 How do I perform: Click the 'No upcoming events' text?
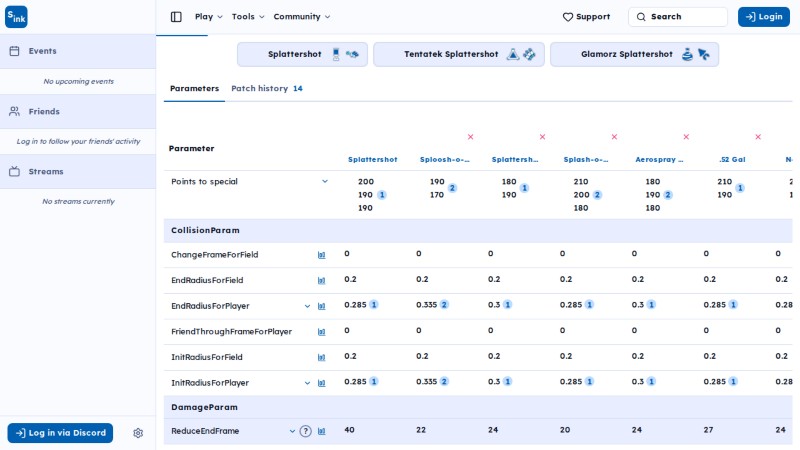click(x=79, y=81)
